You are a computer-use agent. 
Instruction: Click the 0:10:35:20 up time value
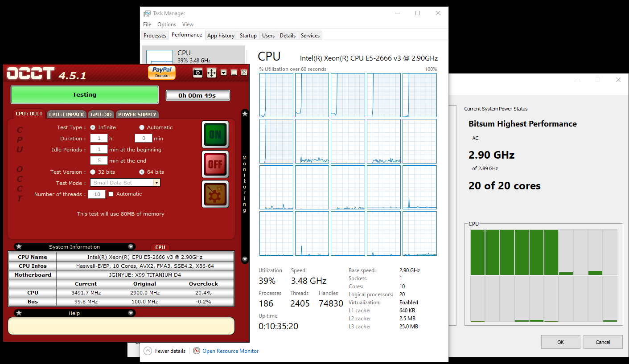(279, 326)
